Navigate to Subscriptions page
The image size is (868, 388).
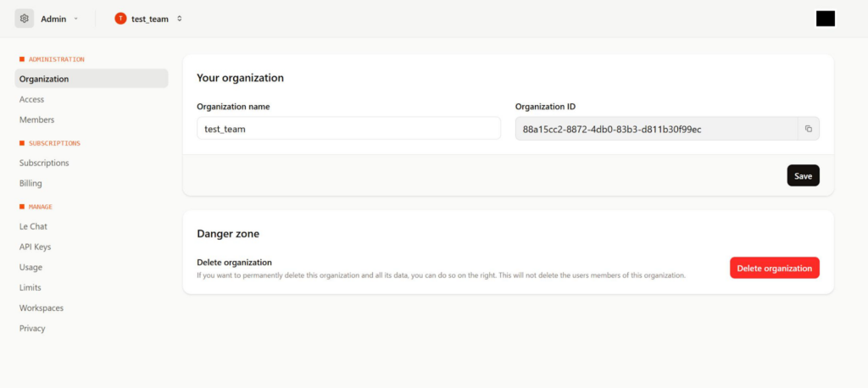(x=44, y=163)
